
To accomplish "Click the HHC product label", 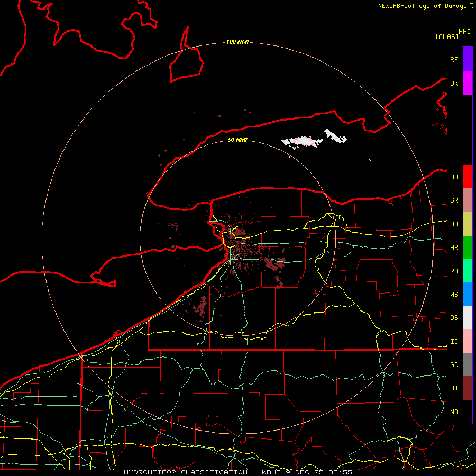I will pos(464,32).
